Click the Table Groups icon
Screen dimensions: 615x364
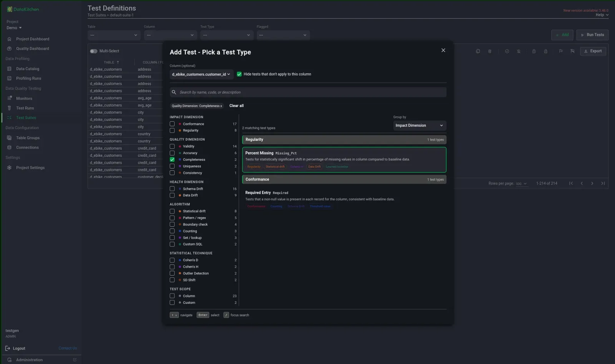[x=9, y=138]
